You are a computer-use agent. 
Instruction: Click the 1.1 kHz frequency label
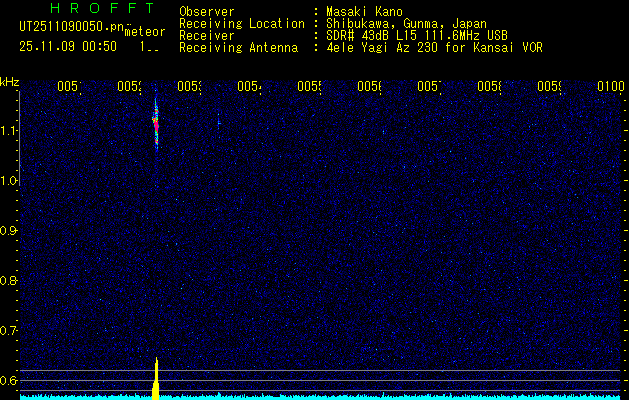coord(9,131)
